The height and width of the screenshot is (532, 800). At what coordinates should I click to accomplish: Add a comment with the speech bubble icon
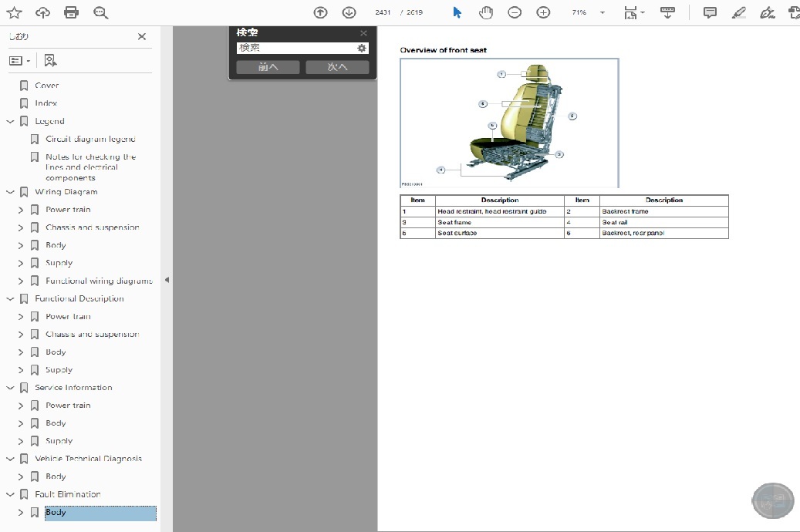tap(710, 12)
